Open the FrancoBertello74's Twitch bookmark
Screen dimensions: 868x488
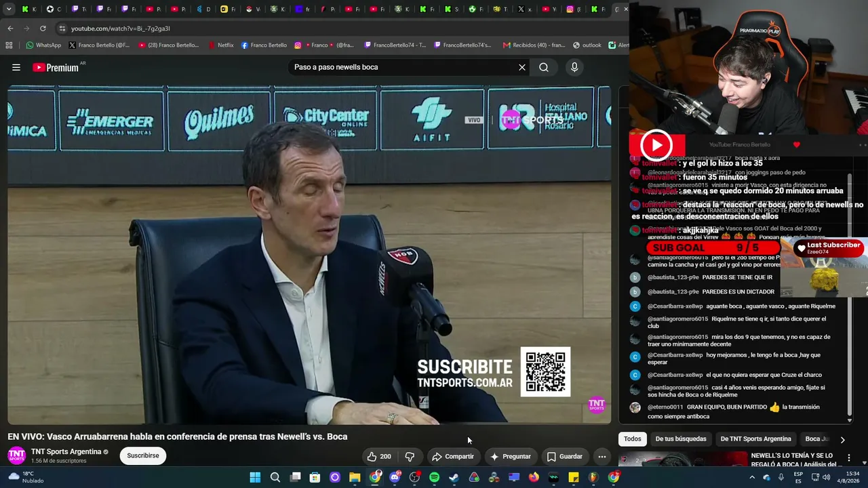(x=461, y=45)
